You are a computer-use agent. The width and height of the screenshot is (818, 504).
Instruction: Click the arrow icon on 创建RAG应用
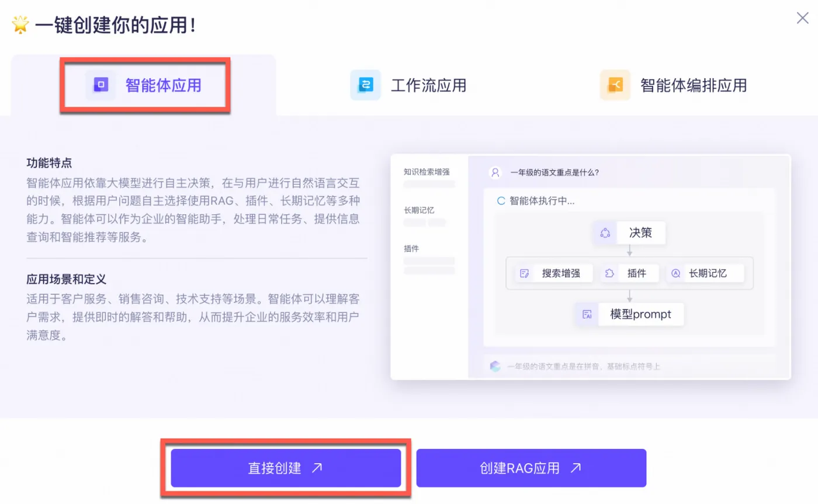pyautogui.click(x=576, y=468)
